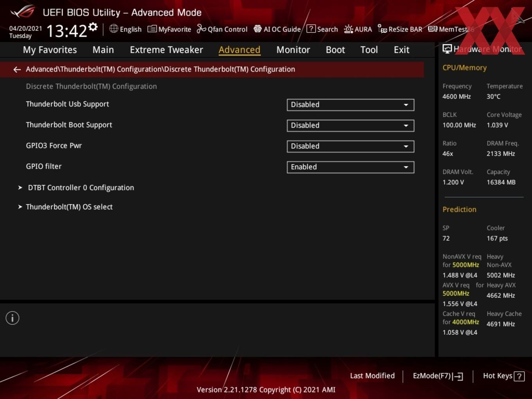Click Last Modified button

pyautogui.click(x=372, y=376)
